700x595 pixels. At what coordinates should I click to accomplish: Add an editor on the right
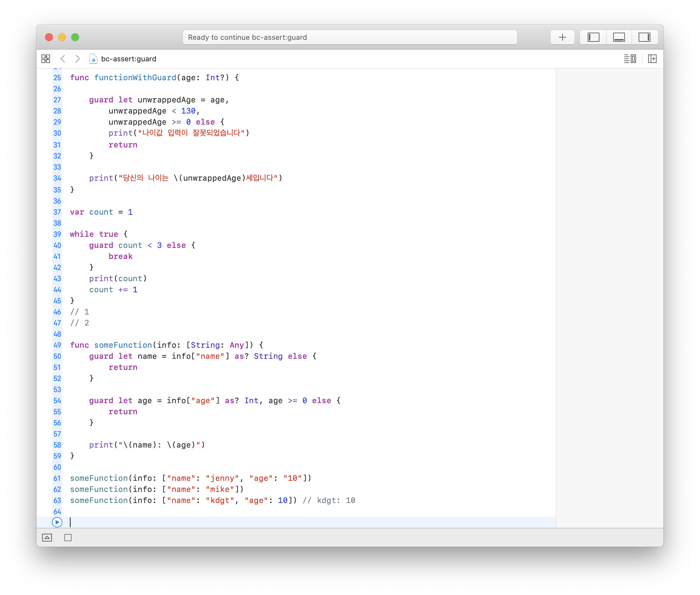pyautogui.click(x=652, y=59)
